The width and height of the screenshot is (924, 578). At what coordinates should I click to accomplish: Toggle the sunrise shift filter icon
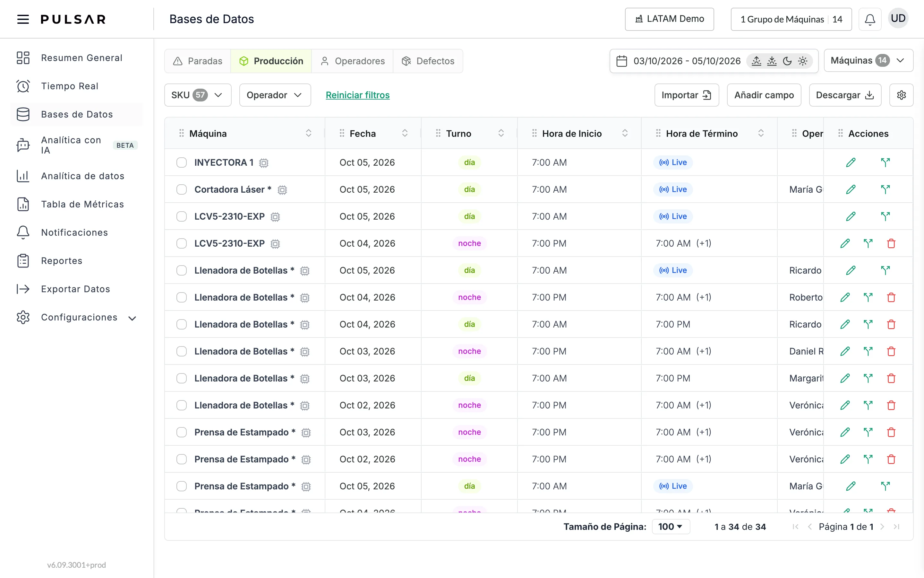[x=757, y=61]
